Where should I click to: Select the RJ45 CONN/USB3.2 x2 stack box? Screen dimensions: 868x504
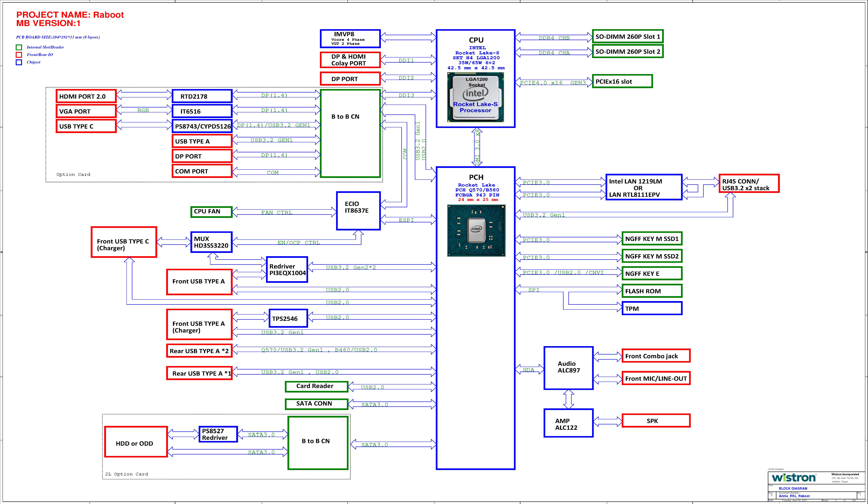point(749,184)
